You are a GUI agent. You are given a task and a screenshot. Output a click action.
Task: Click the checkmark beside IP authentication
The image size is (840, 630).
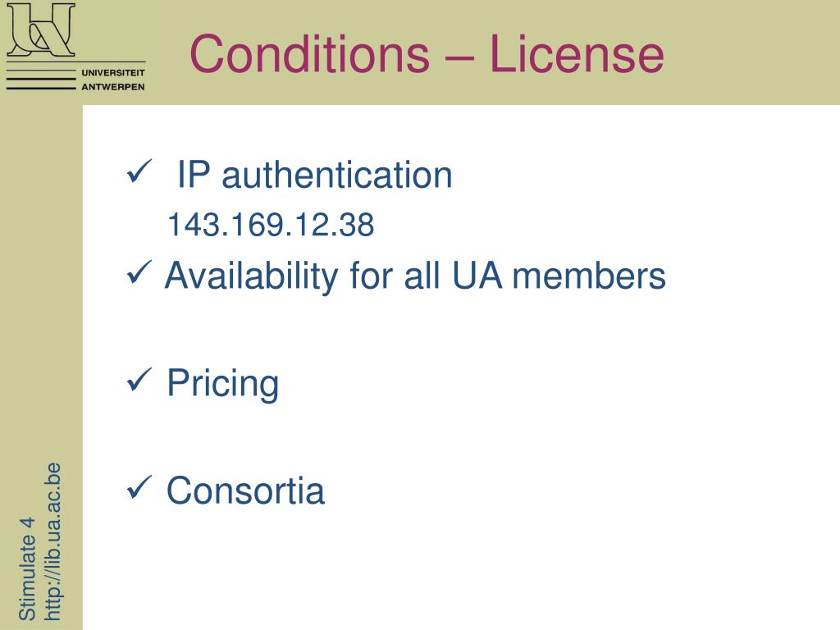139,171
